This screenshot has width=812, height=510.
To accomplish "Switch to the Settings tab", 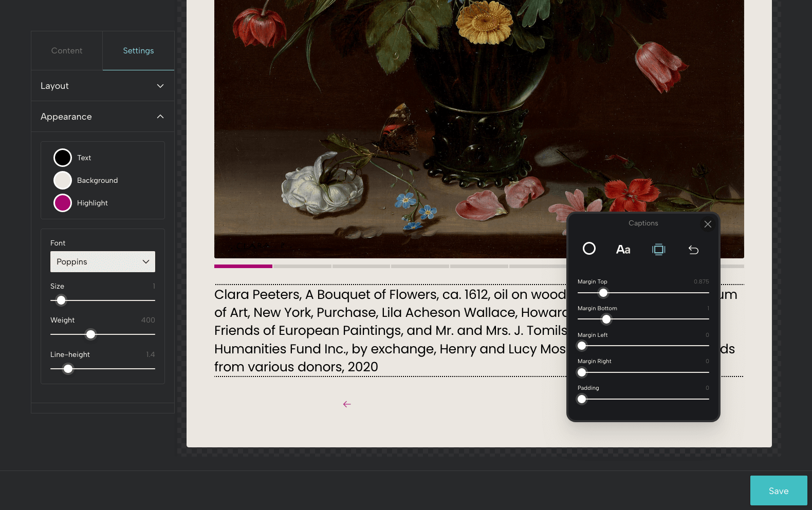I will (x=138, y=51).
